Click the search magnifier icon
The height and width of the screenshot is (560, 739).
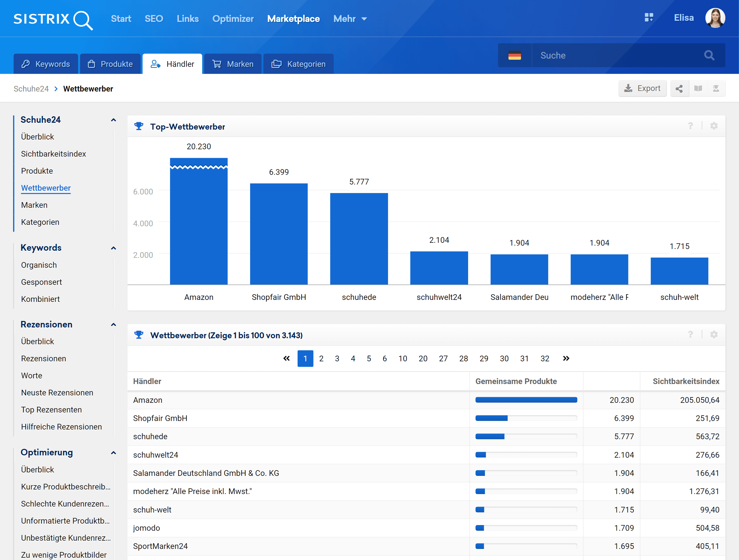point(709,55)
